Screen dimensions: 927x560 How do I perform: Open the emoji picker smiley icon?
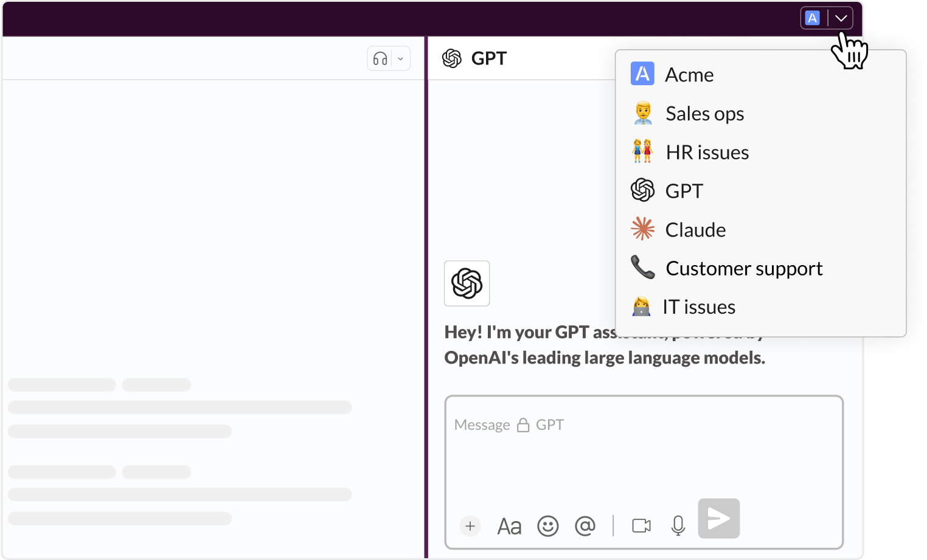pos(547,526)
